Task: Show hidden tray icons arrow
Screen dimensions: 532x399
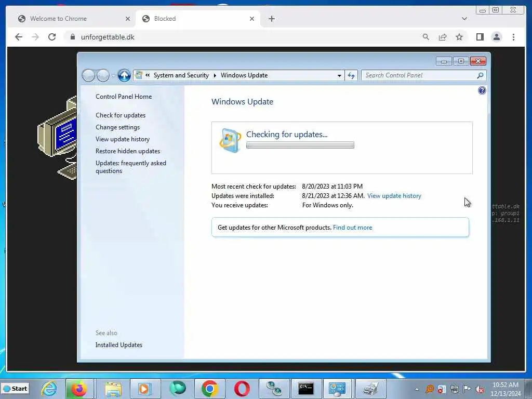Action: pyautogui.click(x=417, y=389)
